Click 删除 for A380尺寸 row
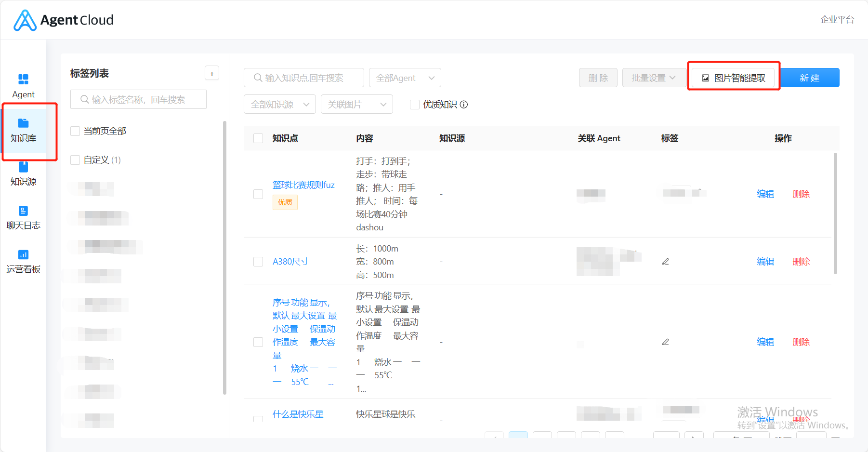 [801, 262]
